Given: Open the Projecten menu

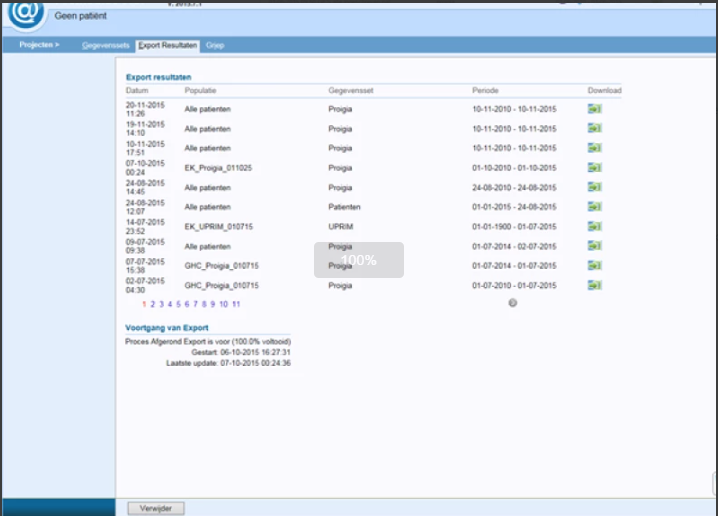Looking at the screenshot, I should point(39,45).
